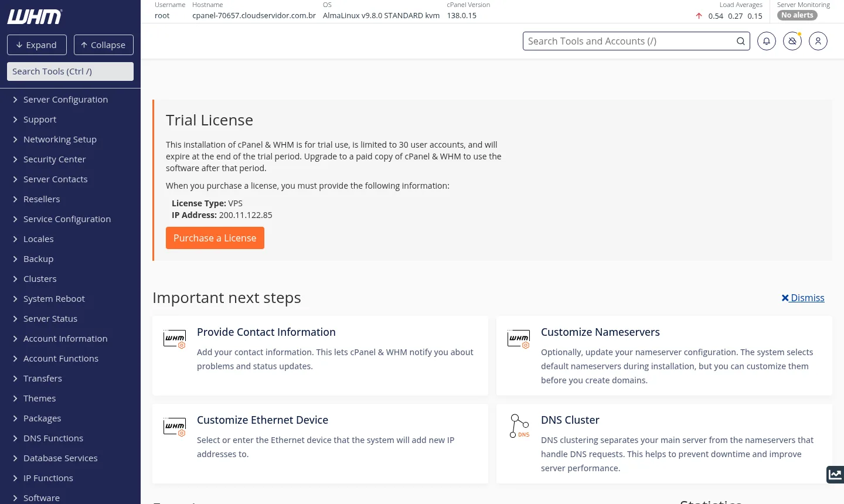Focus the Search Tools sidebar field
Image resolution: width=844 pixels, height=504 pixels.
[x=70, y=71]
